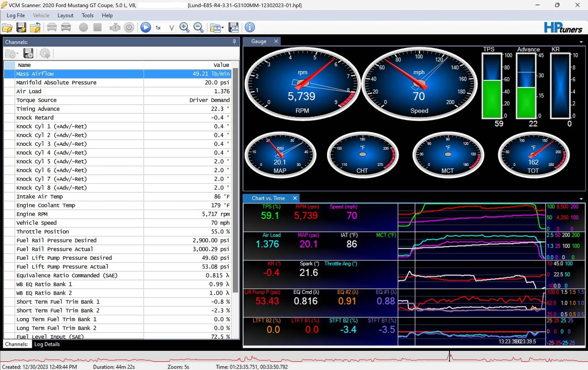
Task: Select the Channels tab at the panel bottom
Action: [16, 344]
